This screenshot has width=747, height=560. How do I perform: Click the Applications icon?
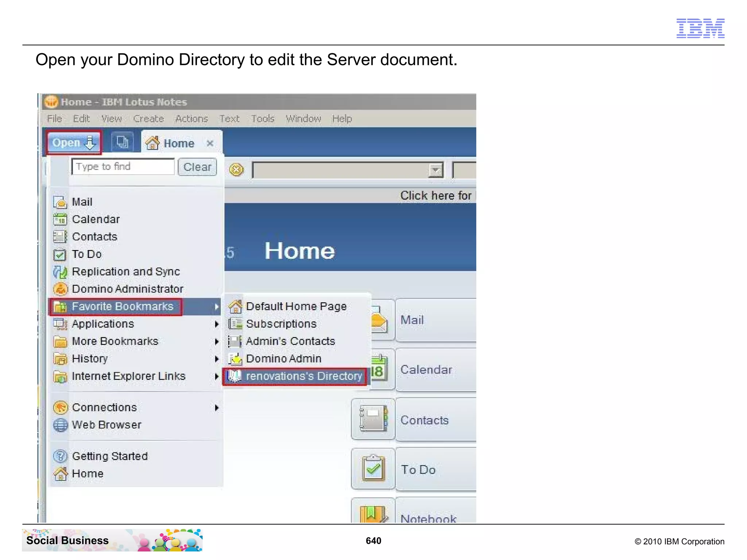coord(60,324)
